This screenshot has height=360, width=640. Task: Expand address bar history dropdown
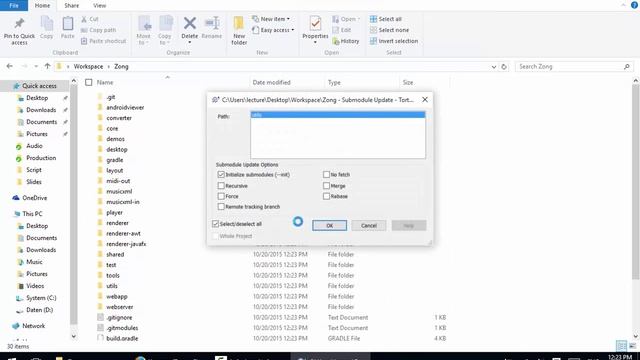coord(494,67)
